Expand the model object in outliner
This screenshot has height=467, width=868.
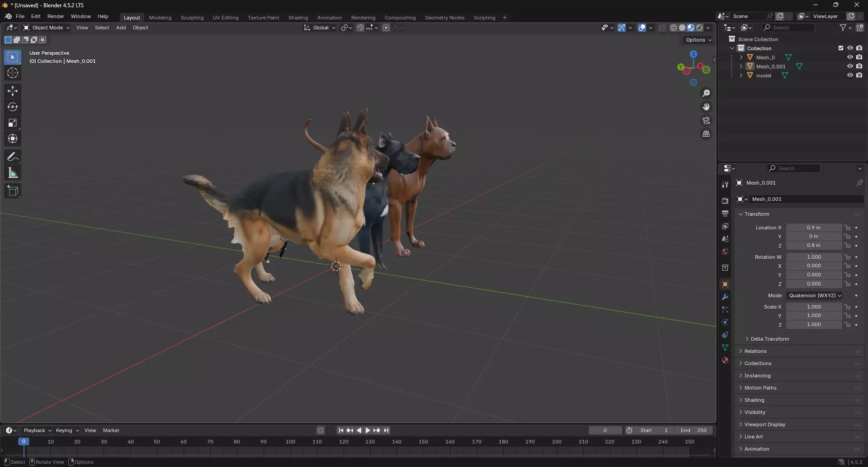pos(741,76)
